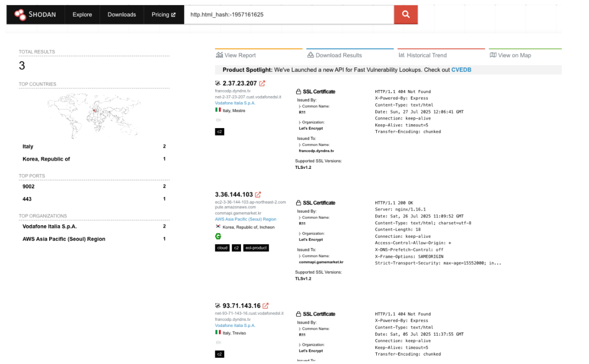
Task: Open the Pricing page
Action: click(x=163, y=15)
